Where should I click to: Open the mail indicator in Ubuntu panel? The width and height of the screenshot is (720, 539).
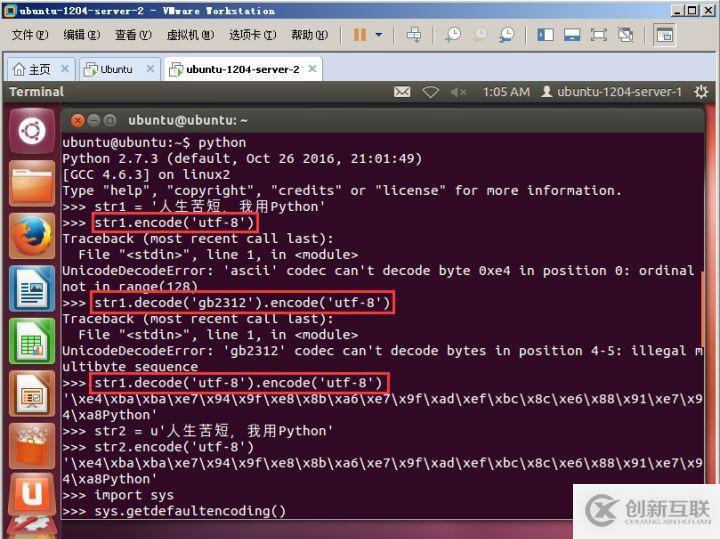pos(402,92)
